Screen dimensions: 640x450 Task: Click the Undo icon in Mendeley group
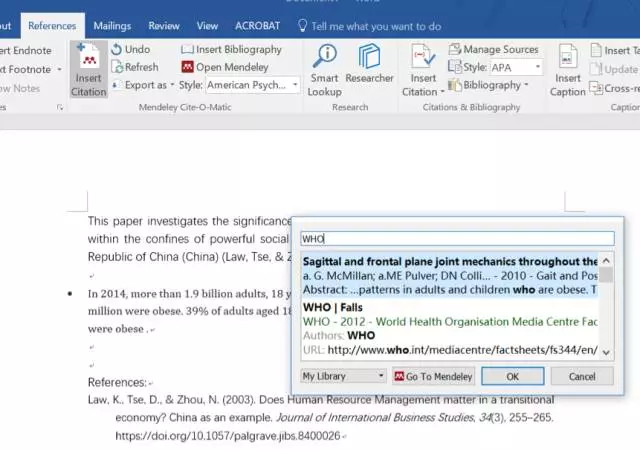[x=116, y=49]
